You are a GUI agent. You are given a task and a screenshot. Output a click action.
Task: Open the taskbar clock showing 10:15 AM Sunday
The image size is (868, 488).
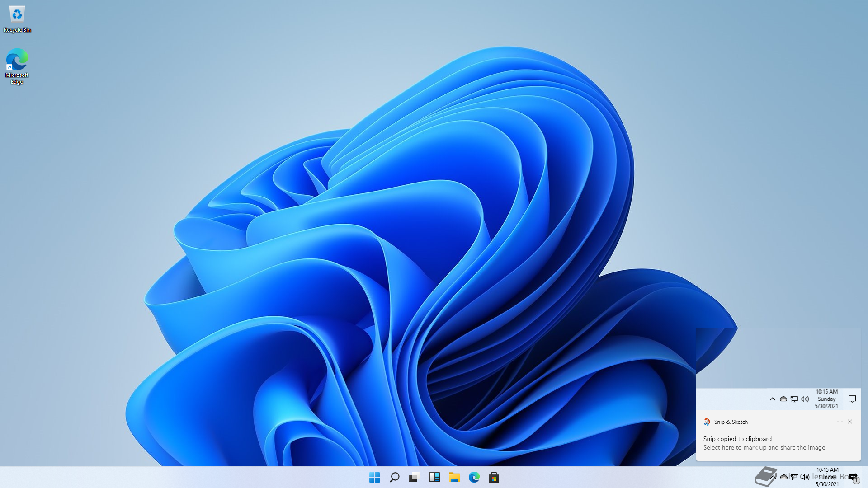click(827, 477)
